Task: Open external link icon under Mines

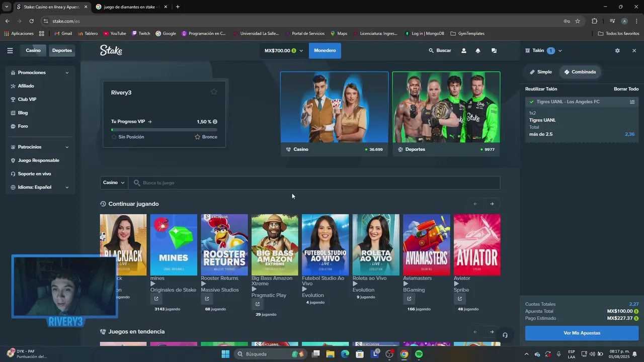Action: (156, 299)
